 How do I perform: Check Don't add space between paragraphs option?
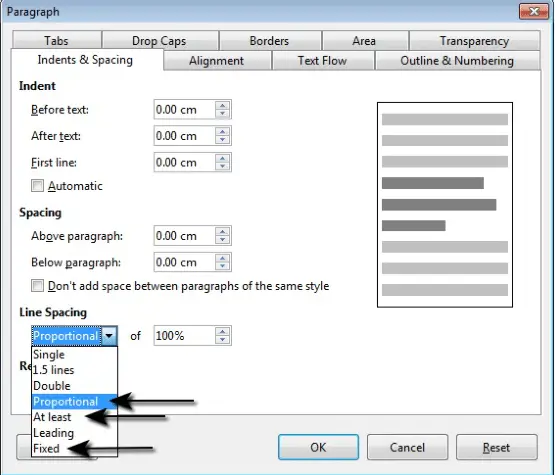(x=38, y=286)
